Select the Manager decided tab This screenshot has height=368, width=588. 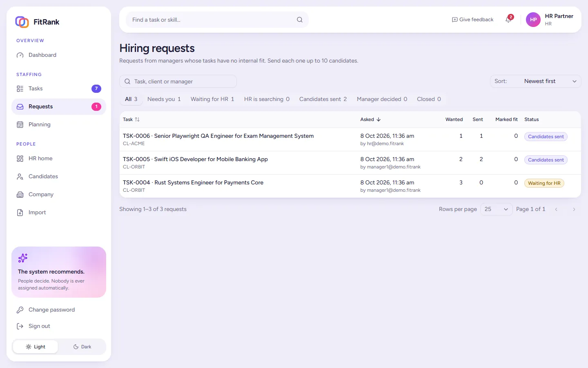pos(382,99)
